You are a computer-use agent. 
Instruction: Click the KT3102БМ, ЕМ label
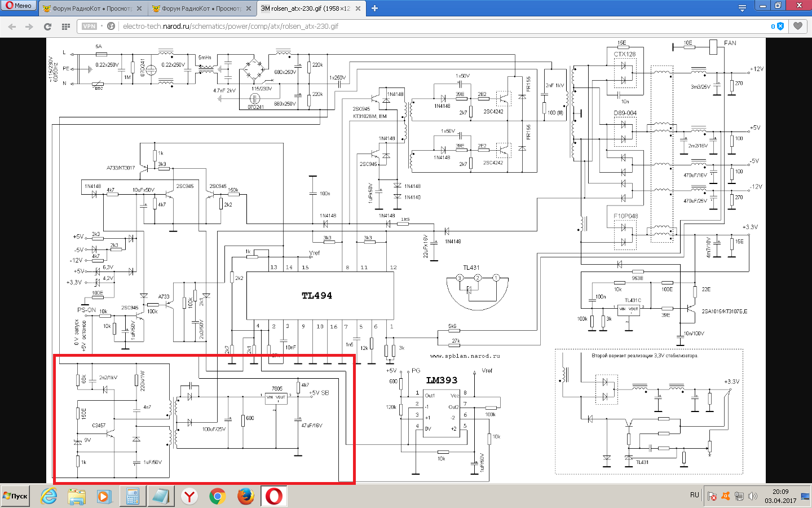[370, 116]
